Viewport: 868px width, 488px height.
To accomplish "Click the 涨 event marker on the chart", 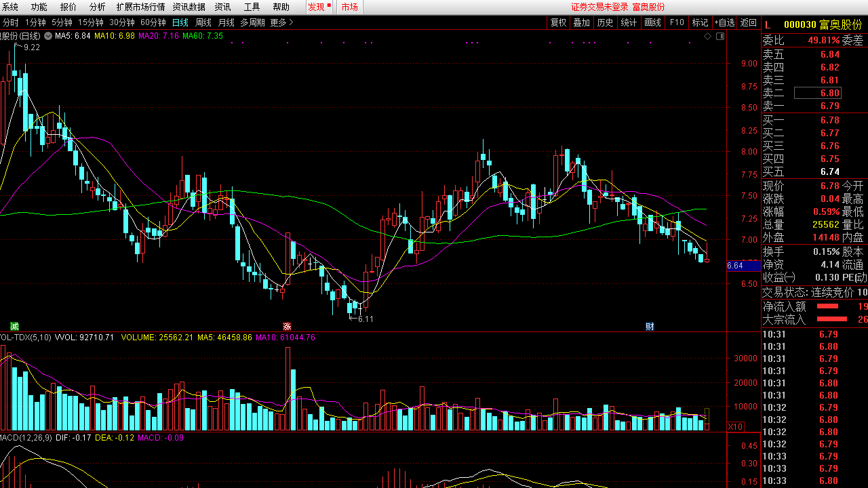I will pyautogui.click(x=287, y=326).
